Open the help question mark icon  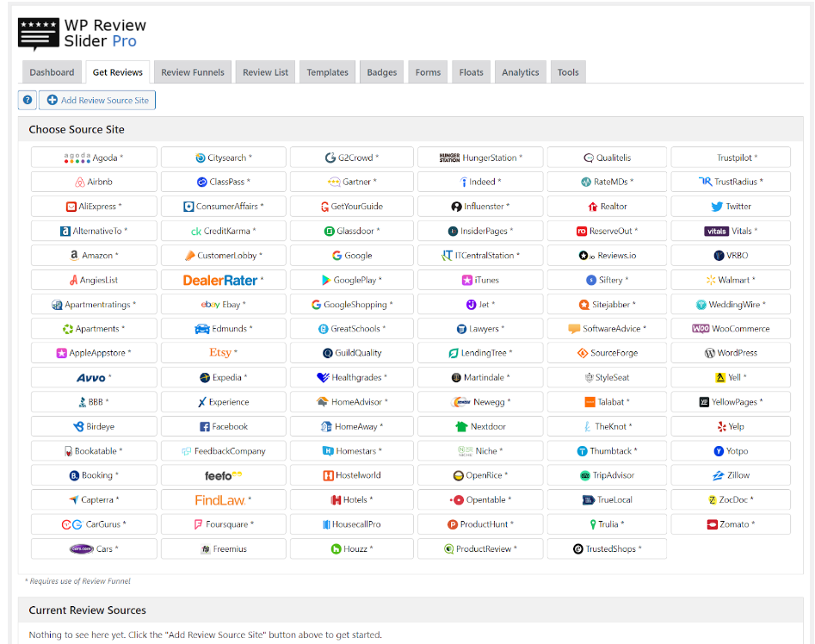[28, 101]
